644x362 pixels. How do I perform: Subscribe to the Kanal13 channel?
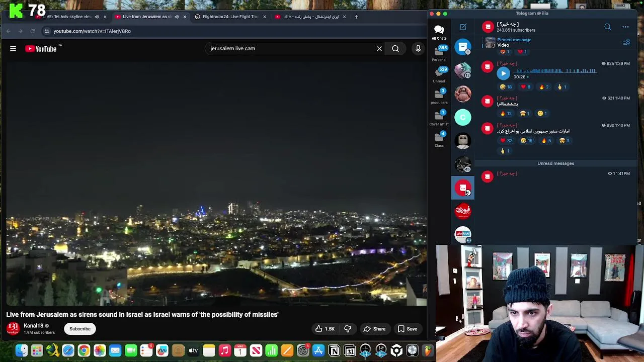pos(80,329)
